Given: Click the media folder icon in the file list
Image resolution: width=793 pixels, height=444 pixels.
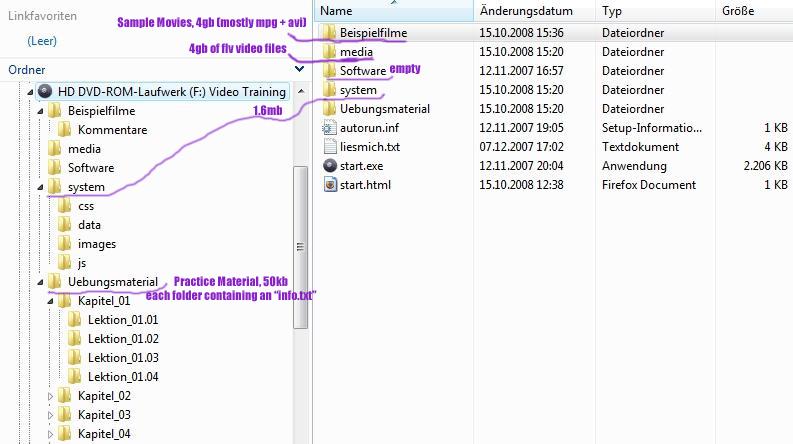Looking at the screenshot, I should point(329,52).
